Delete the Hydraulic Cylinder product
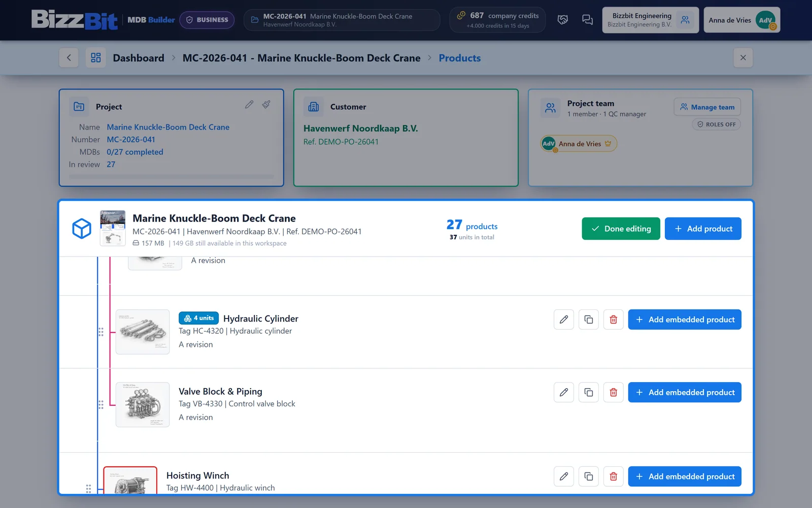812x508 pixels. click(x=614, y=320)
